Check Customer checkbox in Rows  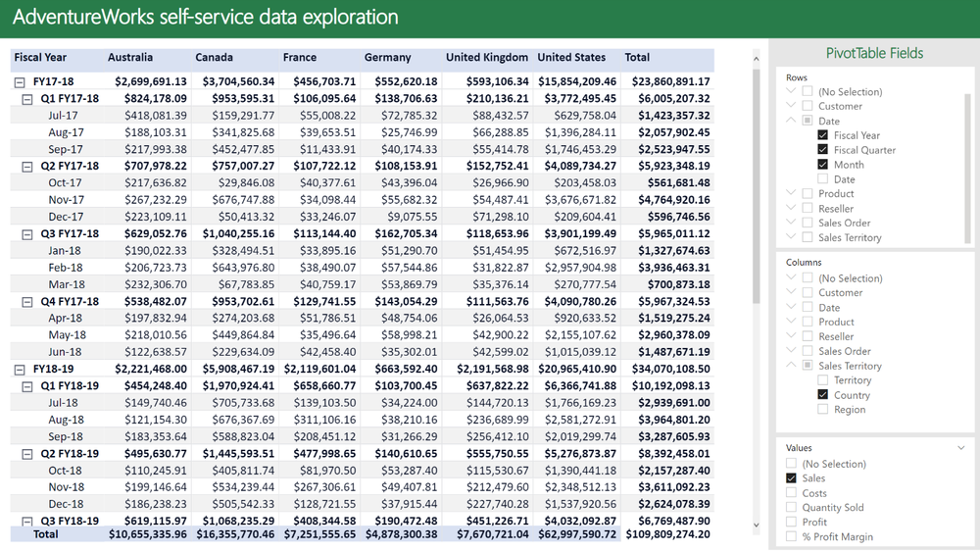pyautogui.click(x=808, y=106)
